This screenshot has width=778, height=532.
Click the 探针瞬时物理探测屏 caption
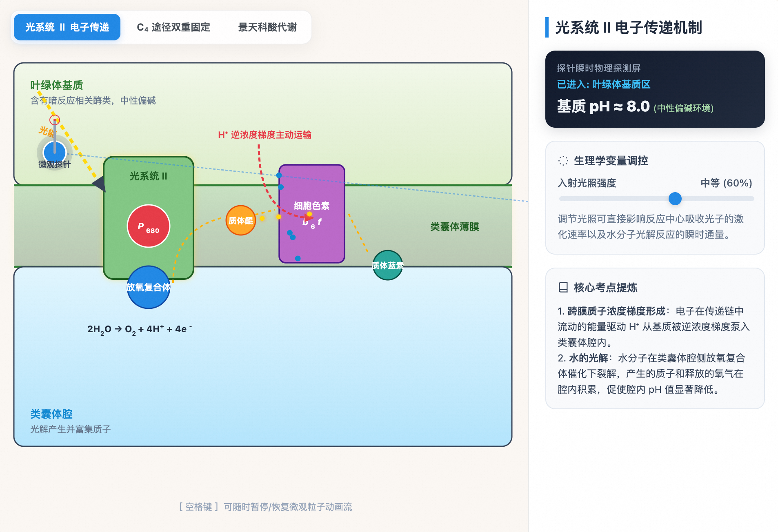pos(599,68)
